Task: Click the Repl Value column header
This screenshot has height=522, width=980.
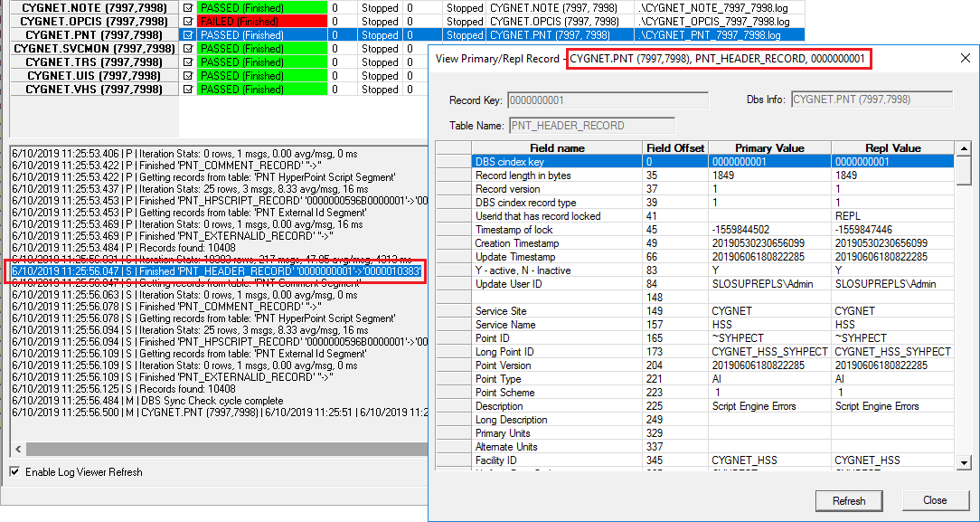Action: click(x=892, y=148)
